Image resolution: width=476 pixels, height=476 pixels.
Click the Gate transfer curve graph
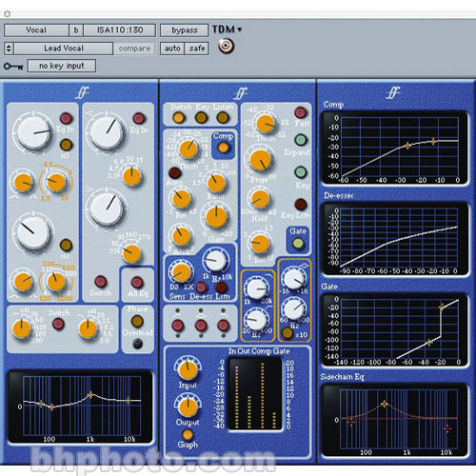[395, 330]
